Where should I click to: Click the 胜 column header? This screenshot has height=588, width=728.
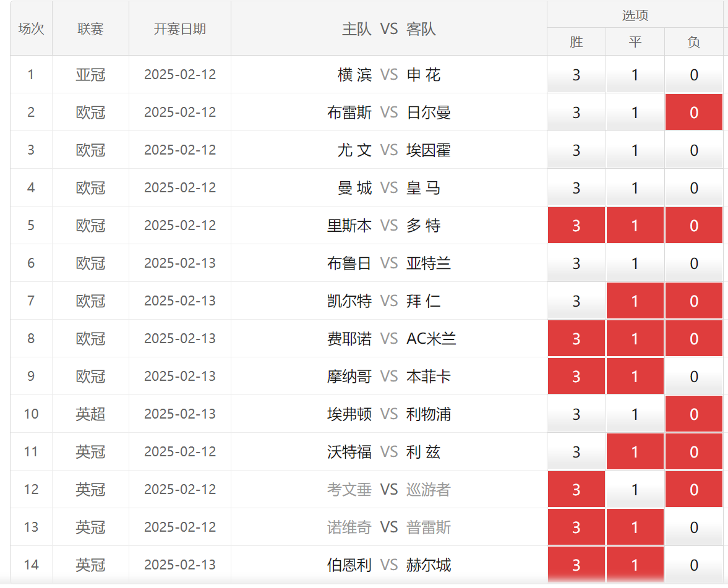point(576,42)
